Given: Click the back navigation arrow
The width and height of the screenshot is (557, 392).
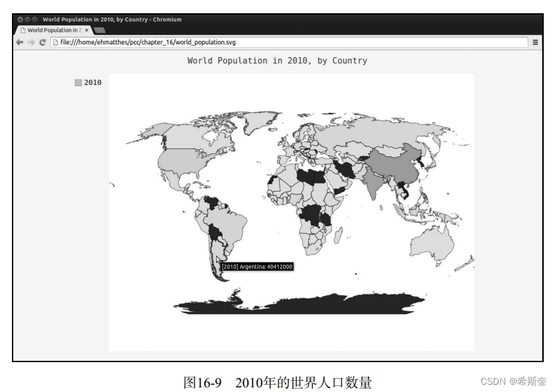Looking at the screenshot, I should [19, 41].
